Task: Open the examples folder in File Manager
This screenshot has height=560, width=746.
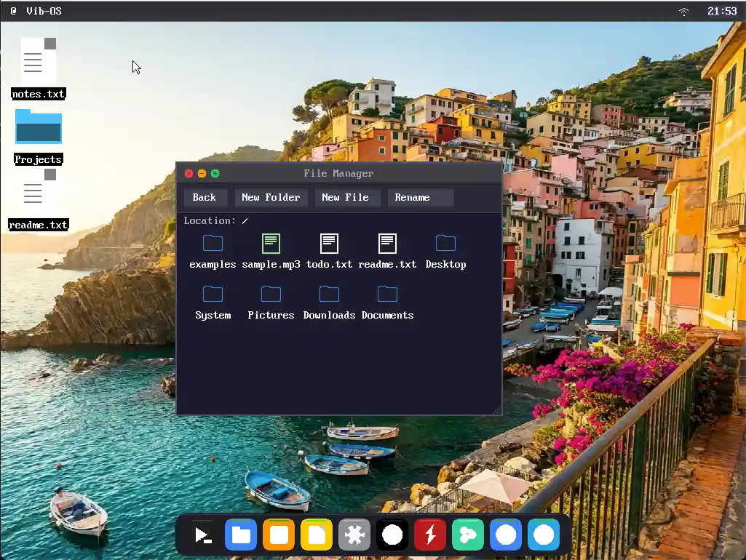Action: coord(212,251)
